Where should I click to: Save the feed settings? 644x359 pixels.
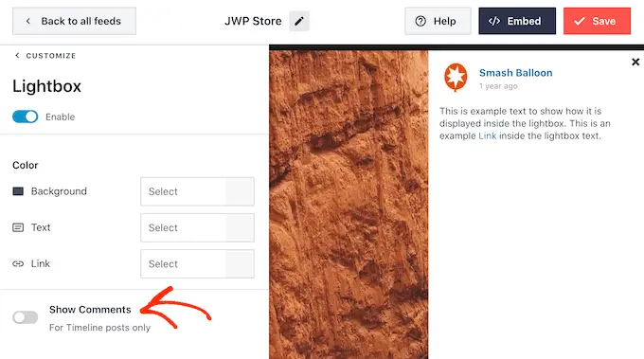[597, 21]
